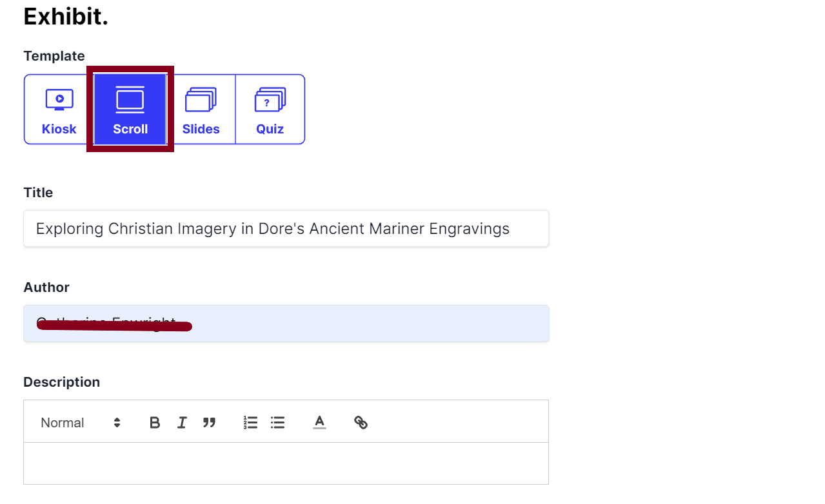Screen dimensions: 825x504
Task: Choose the Scroll template option
Action: [x=130, y=110]
